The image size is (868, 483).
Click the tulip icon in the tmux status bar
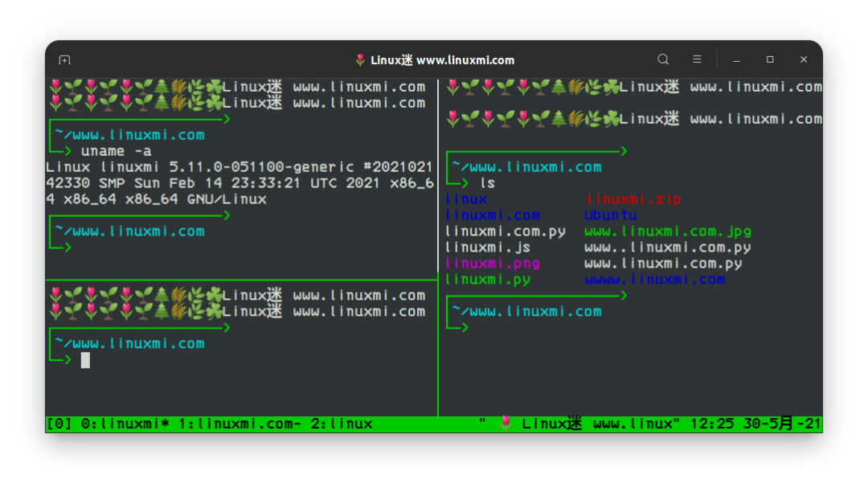point(506,424)
